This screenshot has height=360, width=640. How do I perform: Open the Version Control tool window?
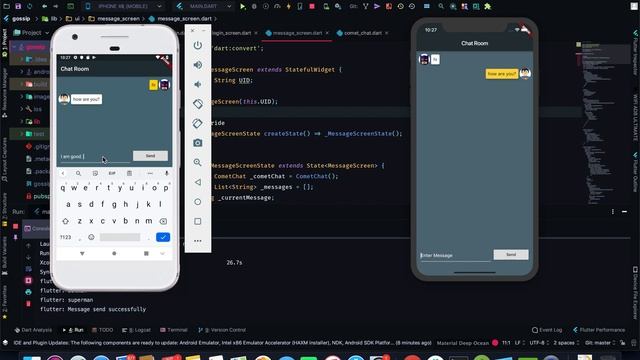click(222, 330)
